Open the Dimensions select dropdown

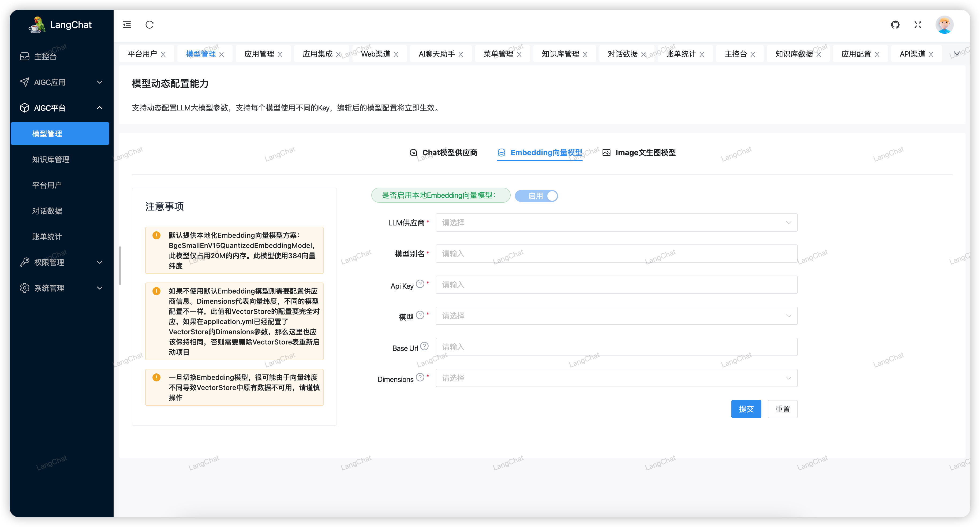point(616,378)
